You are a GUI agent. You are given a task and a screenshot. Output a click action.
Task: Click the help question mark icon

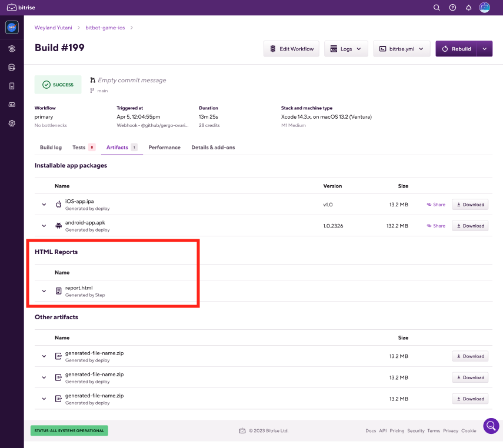pos(452,7)
